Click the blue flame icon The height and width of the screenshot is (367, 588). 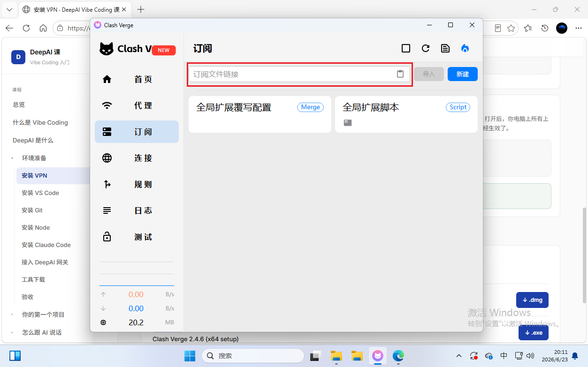click(x=465, y=48)
